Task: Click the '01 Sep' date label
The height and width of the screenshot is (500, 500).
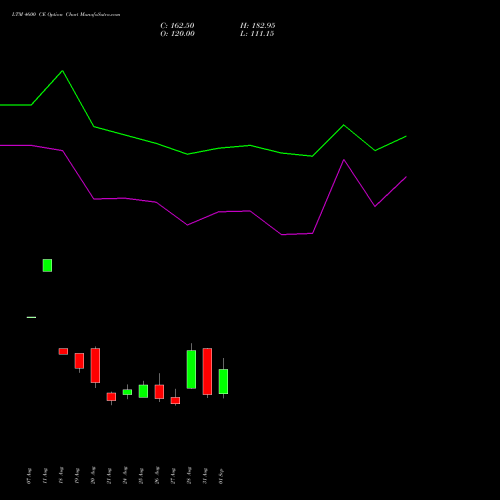Action: click(221, 476)
